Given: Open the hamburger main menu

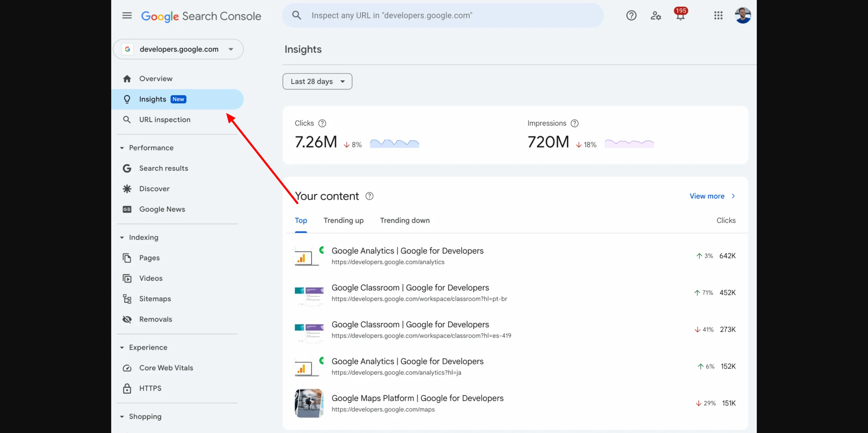Looking at the screenshot, I should click(x=127, y=16).
